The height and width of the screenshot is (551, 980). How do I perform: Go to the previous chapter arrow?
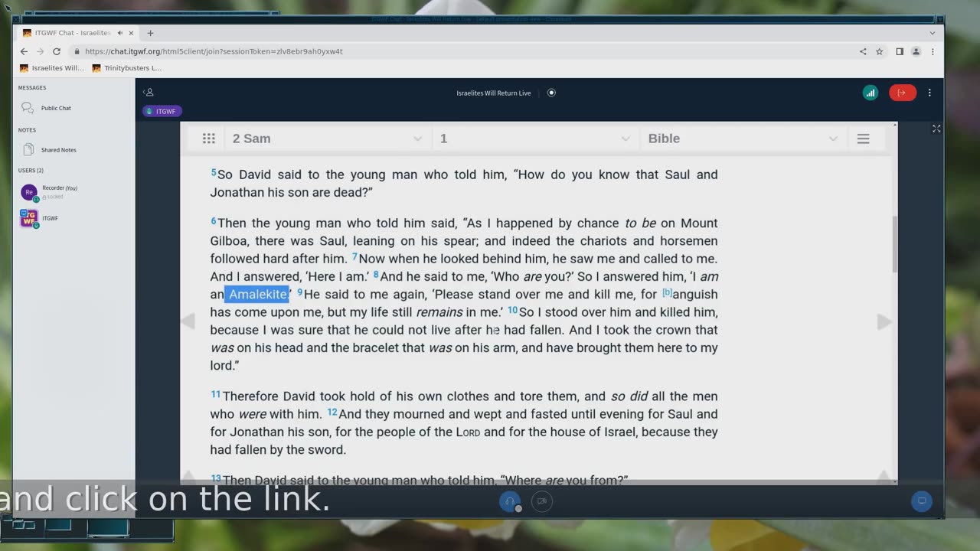[x=188, y=321]
